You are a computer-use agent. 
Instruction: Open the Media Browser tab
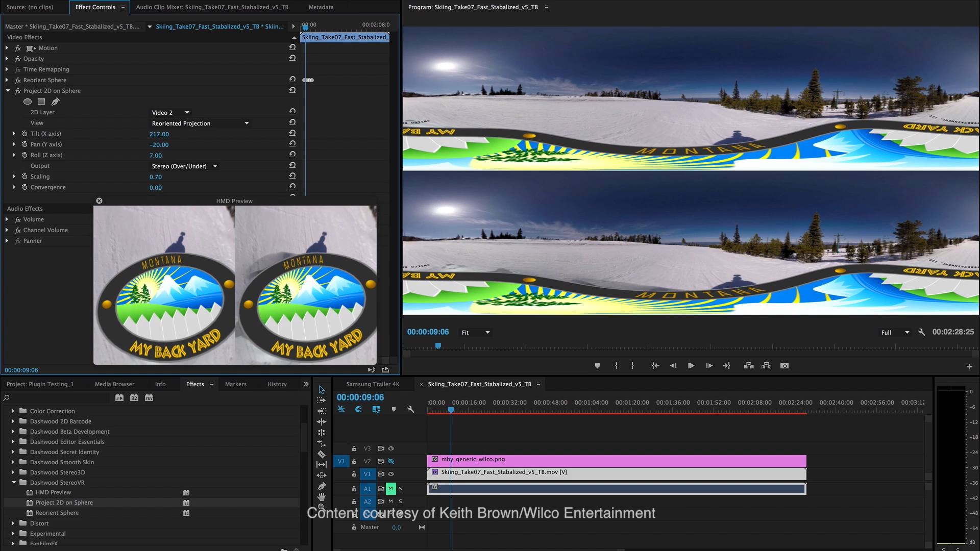click(114, 384)
